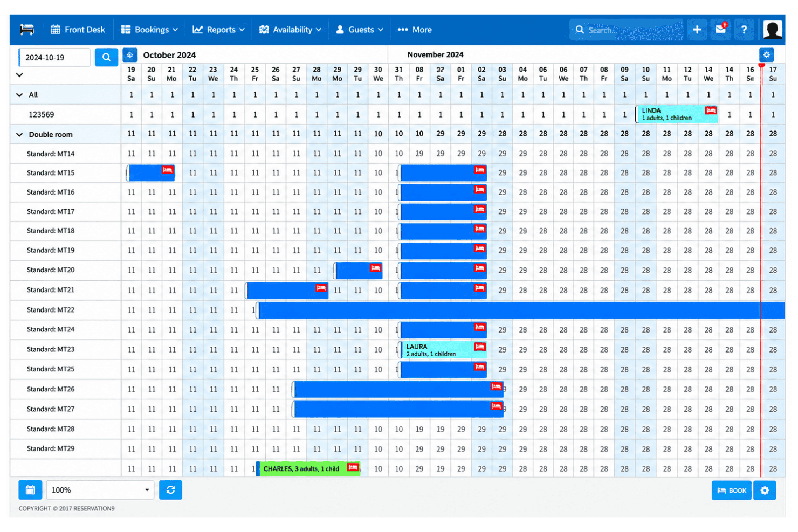798x532 pixels.
Task: Click the bed icon on LINDA's booking
Action: click(x=711, y=110)
